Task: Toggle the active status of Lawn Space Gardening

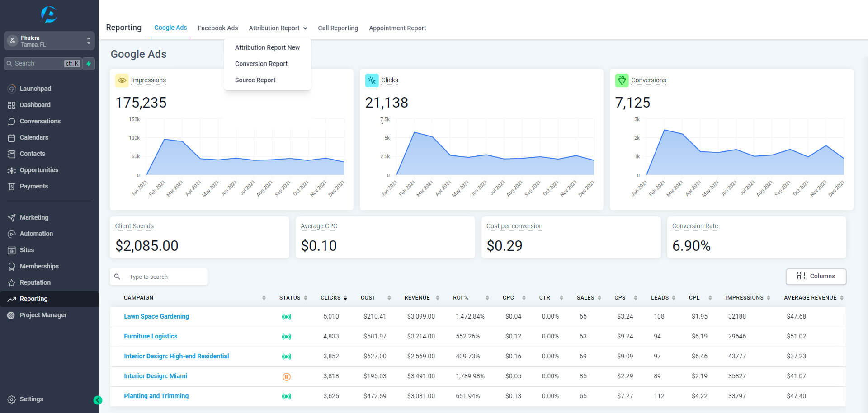Action: click(x=286, y=317)
